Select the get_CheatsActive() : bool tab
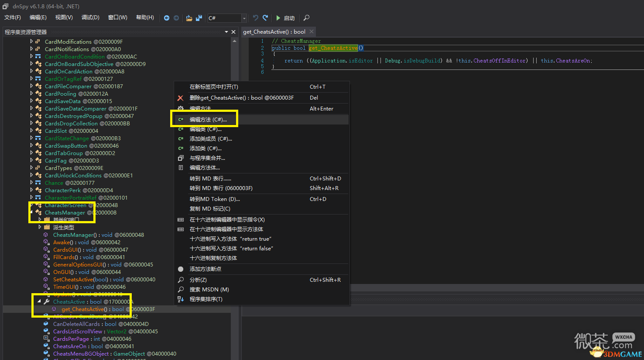The image size is (644, 360). tap(274, 31)
